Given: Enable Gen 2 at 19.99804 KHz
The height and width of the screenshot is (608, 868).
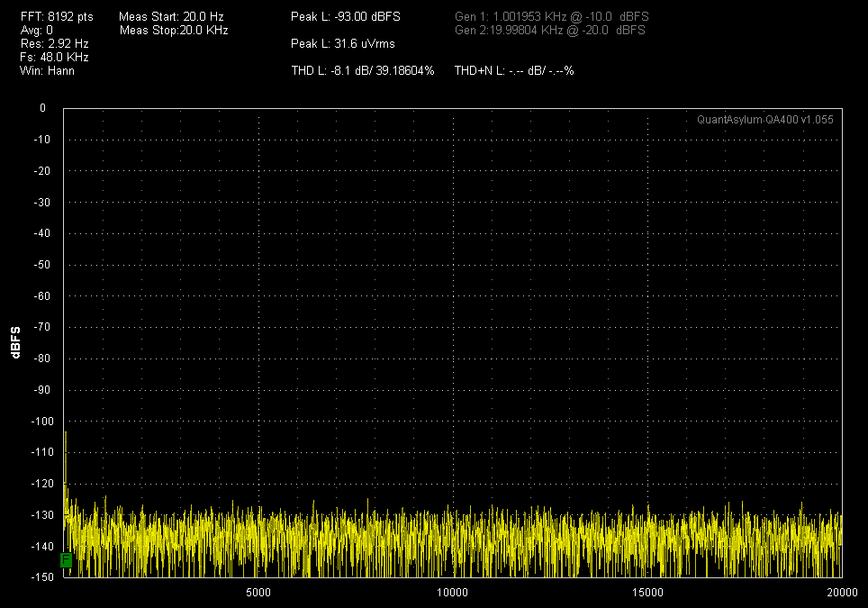Looking at the screenshot, I should tap(547, 30).
